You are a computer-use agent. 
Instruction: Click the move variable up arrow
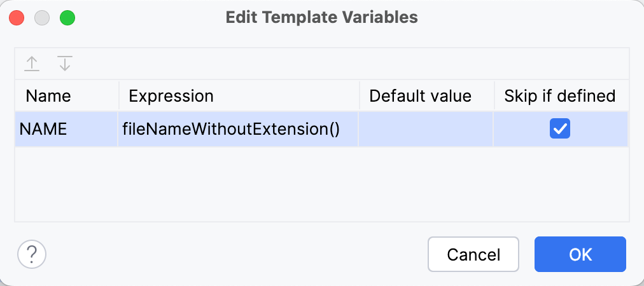tap(32, 64)
